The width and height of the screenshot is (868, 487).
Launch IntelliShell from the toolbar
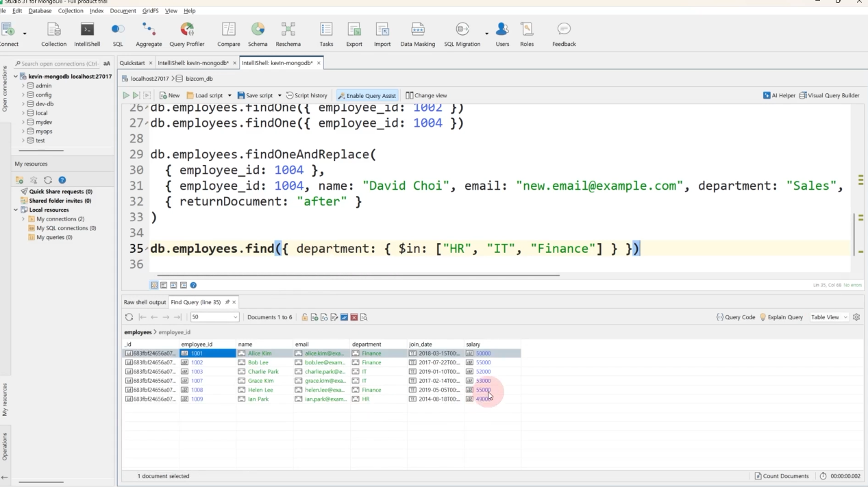(87, 34)
